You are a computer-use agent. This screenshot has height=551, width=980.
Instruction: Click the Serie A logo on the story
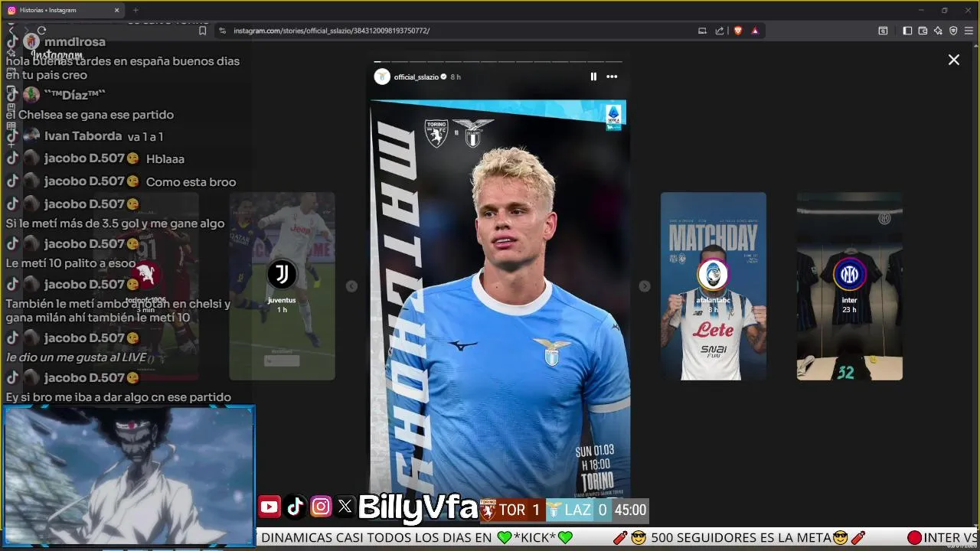(x=613, y=117)
